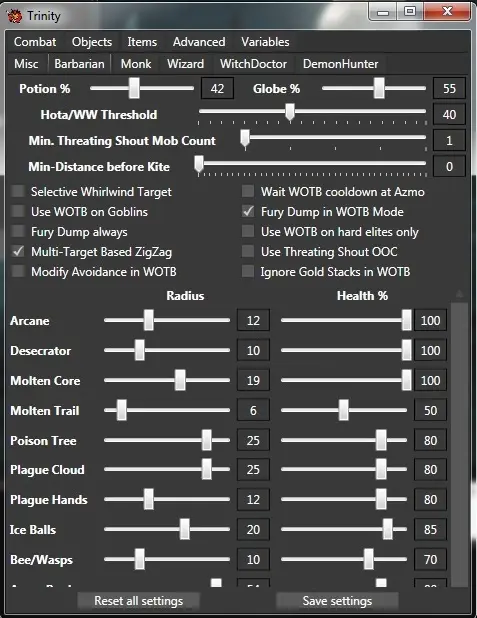Click the Arcane radius slider handle
This screenshot has height=618, width=477.
coord(149,320)
